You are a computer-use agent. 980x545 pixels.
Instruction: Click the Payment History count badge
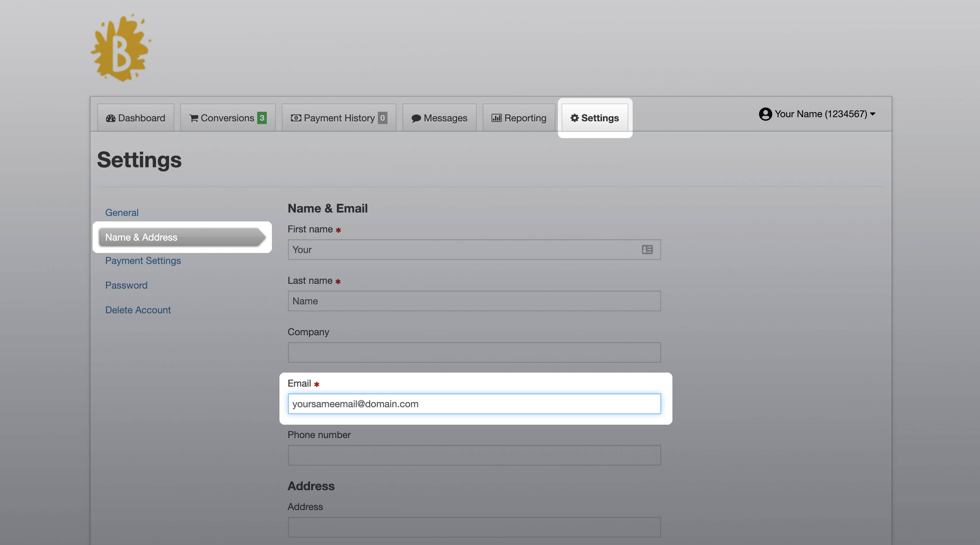click(x=382, y=118)
